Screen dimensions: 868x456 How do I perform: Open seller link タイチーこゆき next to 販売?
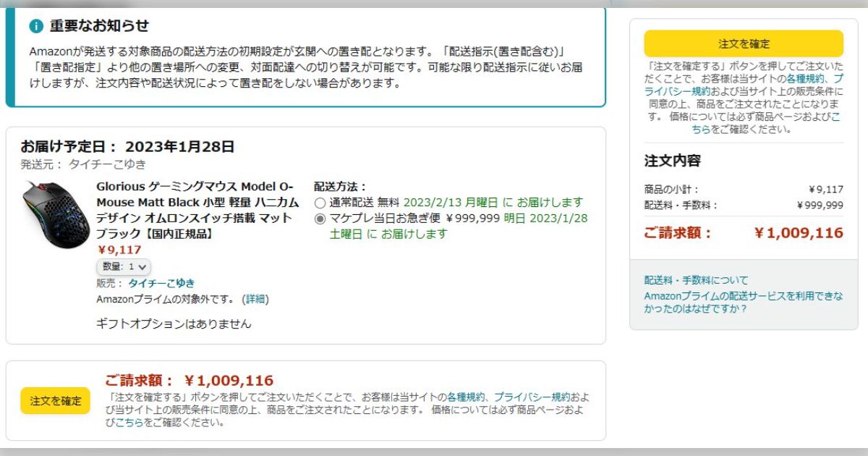coord(161,283)
